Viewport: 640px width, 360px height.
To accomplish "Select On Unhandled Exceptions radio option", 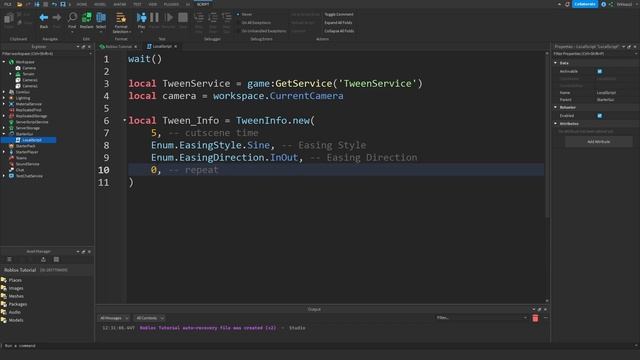I will [262, 31].
